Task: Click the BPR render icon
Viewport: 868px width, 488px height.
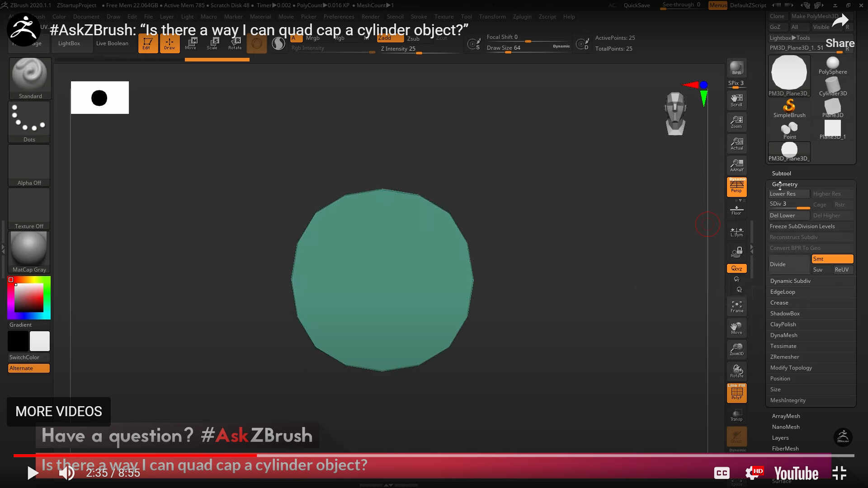Action: [x=736, y=68]
